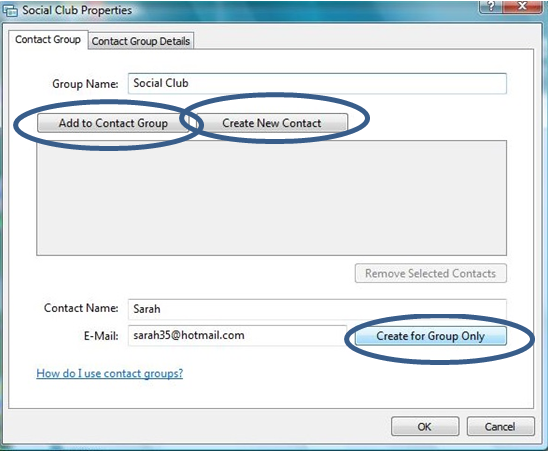Click the Contact Name label
Screen dimensions: 548x452
81,308
